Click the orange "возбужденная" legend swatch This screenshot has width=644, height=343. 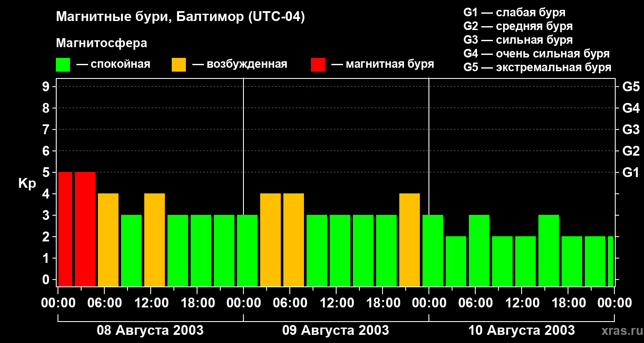179,65
